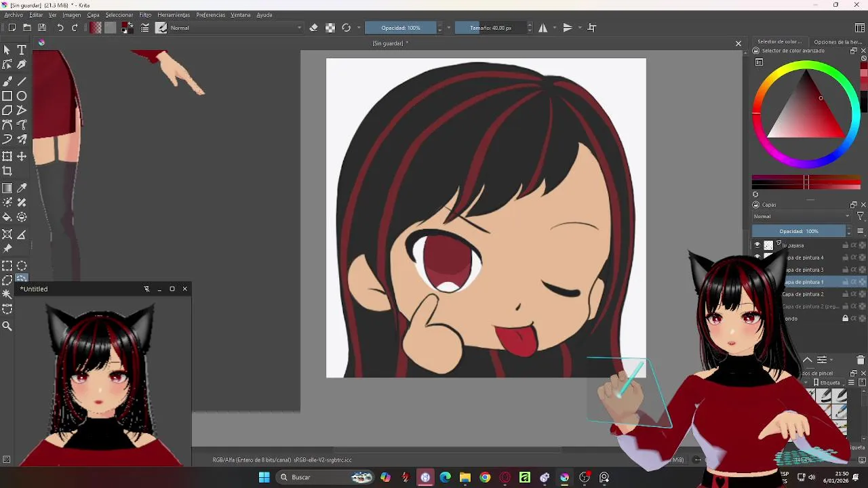Select the Fill bucket tool
Viewport: 868px width, 488px height.
pyautogui.click(x=7, y=217)
